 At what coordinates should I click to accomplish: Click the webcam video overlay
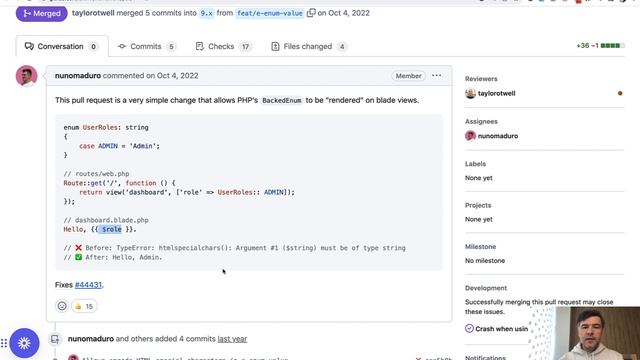point(585,333)
